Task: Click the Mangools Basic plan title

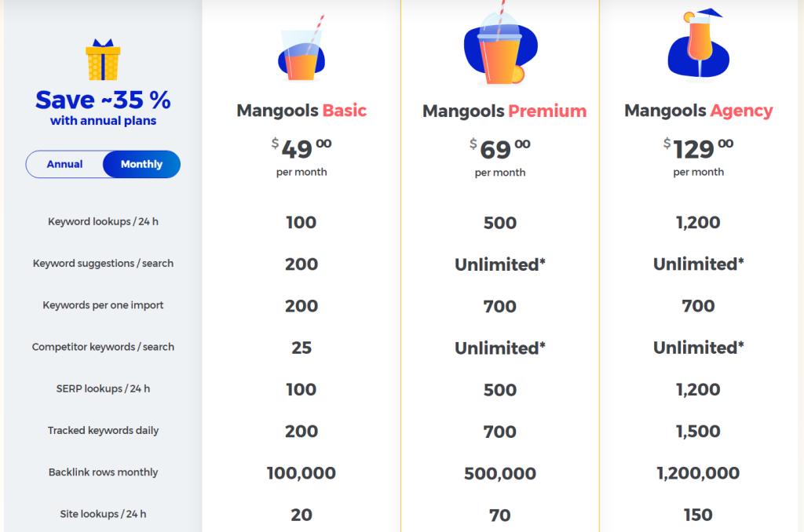Action: (301, 111)
